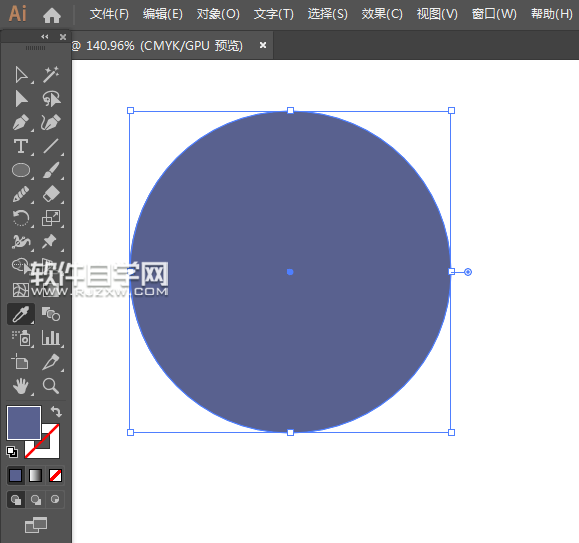Click the Illustrator Home icon
Image resolution: width=579 pixels, height=543 pixels.
pyautogui.click(x=52, y=15)
